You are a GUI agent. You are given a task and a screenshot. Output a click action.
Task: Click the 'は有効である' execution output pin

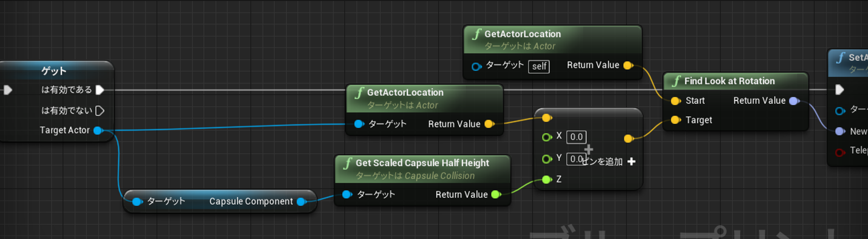click(x=100, y=90)
